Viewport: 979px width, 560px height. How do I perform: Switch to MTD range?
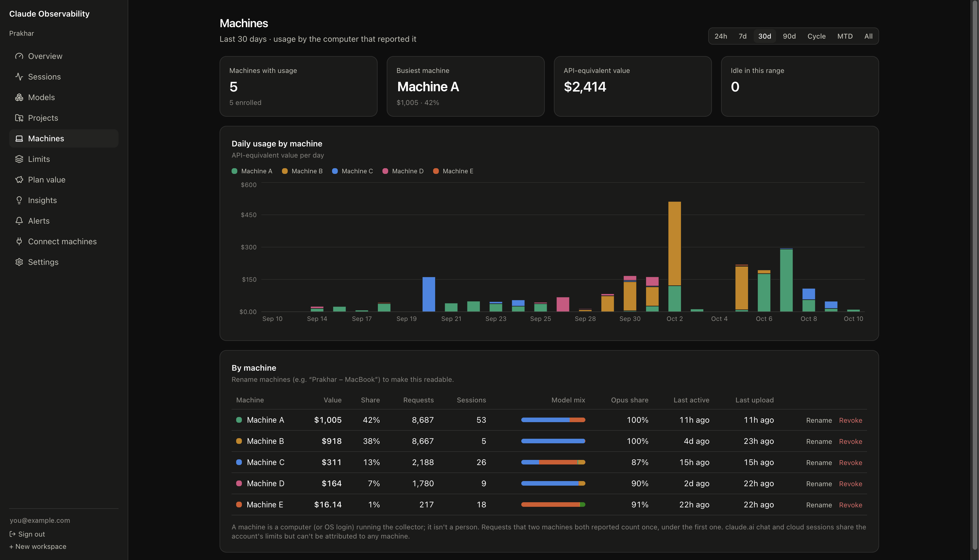[845, 36]
